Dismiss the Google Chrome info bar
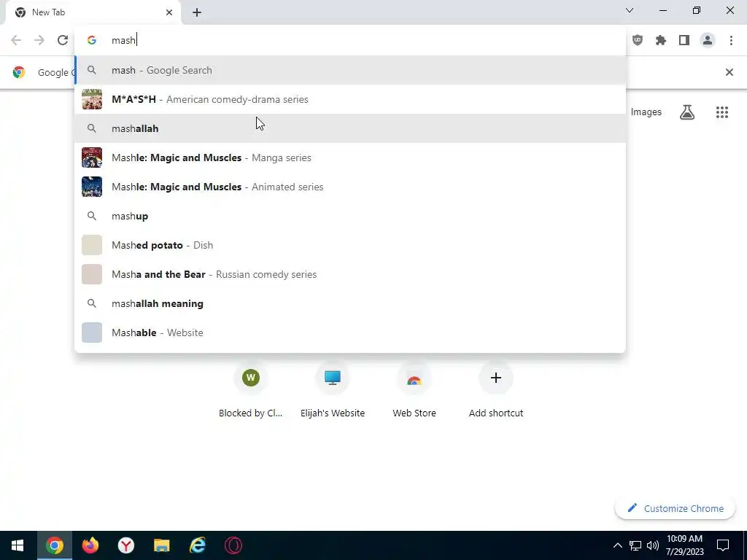This screenshot has width=747, height=560. click(x=729, y=72)
